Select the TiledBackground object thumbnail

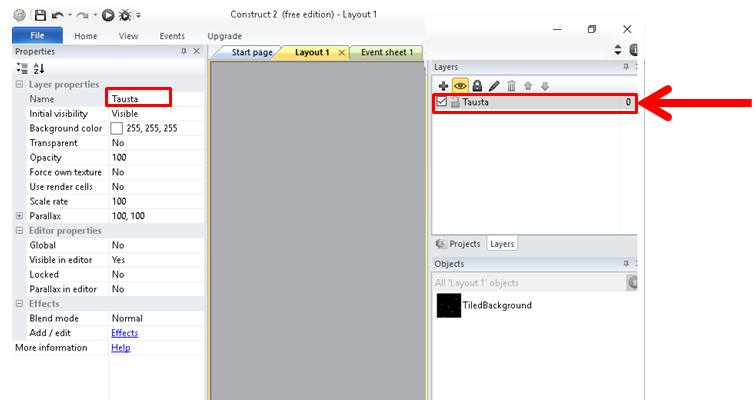tap(449, 306)
